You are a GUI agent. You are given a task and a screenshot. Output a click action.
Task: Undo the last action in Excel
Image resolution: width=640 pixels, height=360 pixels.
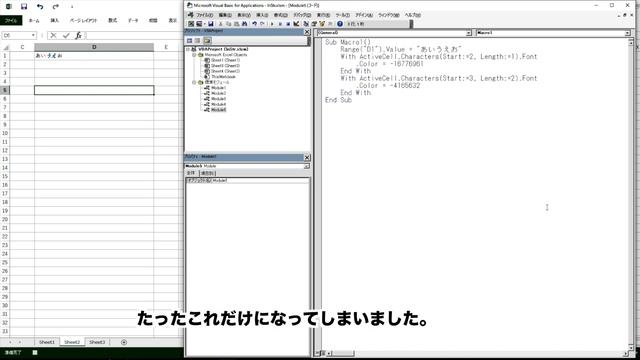pos(40,6)
